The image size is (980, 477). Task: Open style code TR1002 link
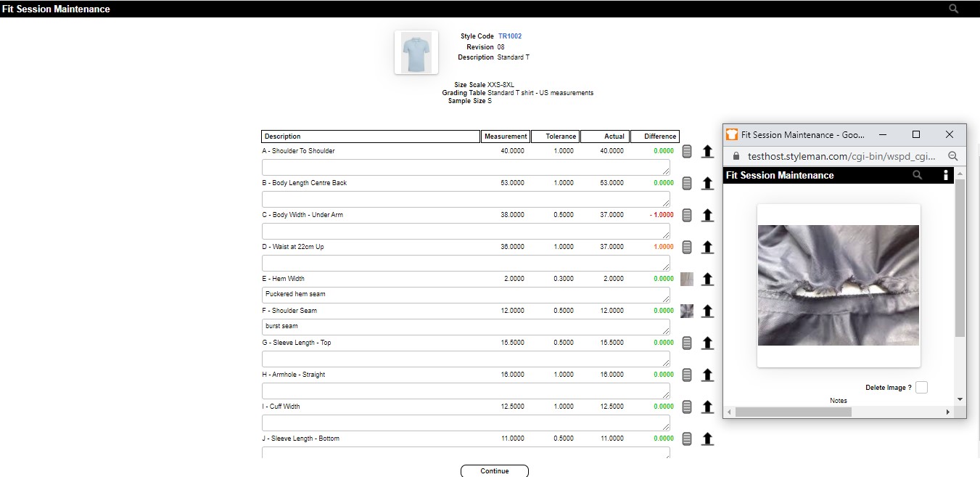click(x=510, y=36)
